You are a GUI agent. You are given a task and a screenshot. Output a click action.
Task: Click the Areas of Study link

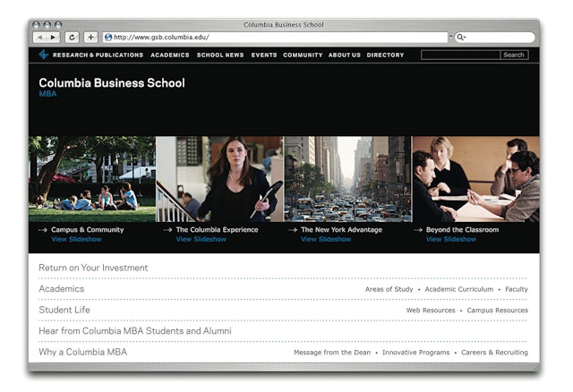tap(389, 289)
